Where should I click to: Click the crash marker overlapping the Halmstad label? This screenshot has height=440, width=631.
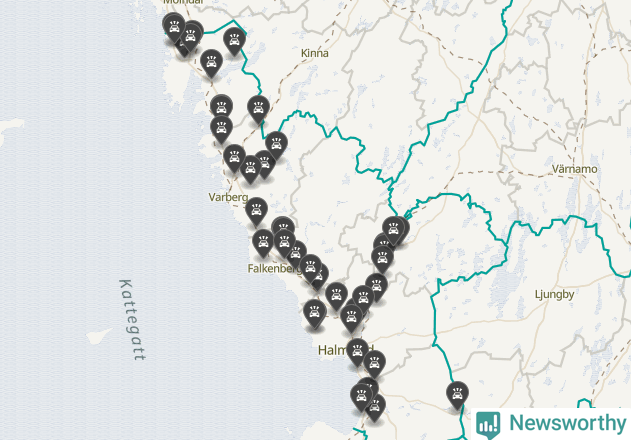(357, 352)
